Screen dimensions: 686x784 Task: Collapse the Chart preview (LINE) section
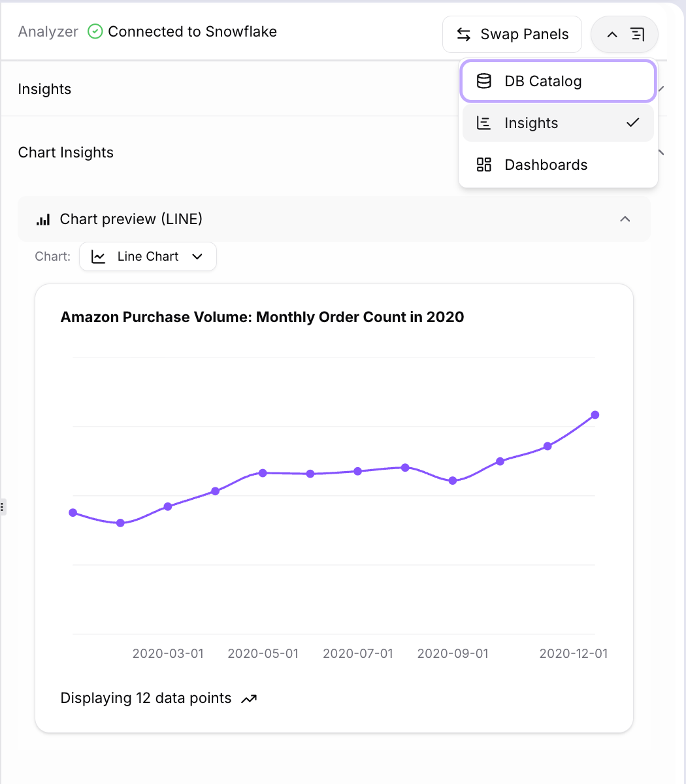(x=625, y=219)
